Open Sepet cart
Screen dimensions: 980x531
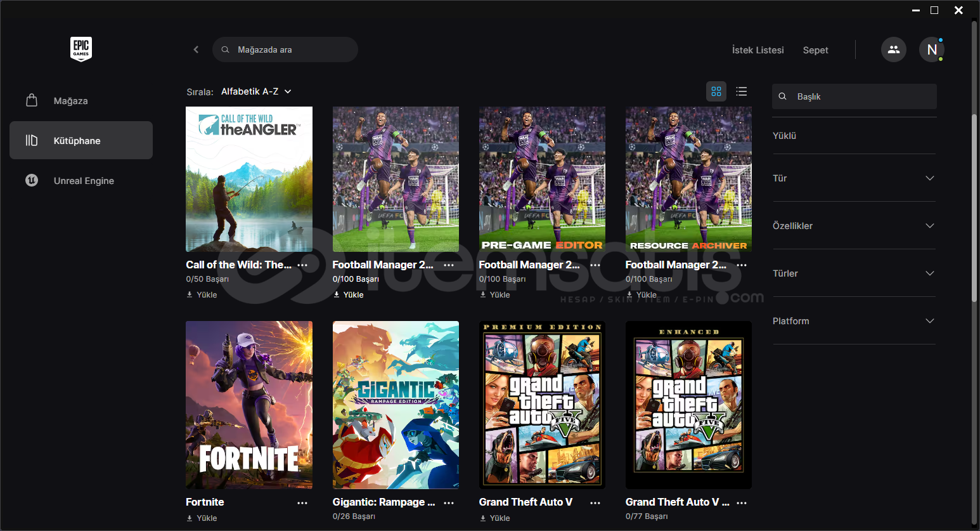click(x=815, y=50)
